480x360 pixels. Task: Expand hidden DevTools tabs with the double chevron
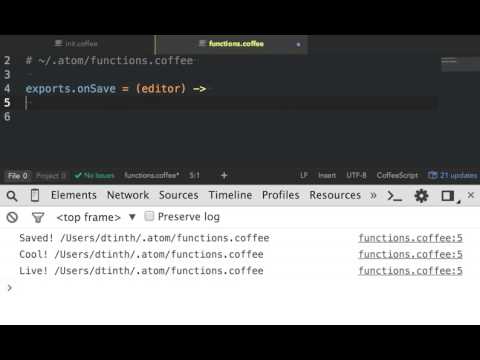(x=373, y=195)
